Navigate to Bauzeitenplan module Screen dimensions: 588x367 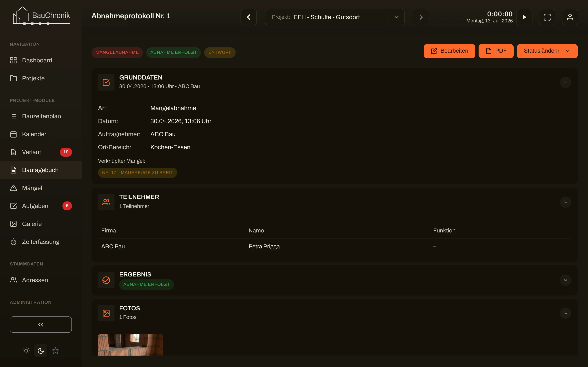41,116
